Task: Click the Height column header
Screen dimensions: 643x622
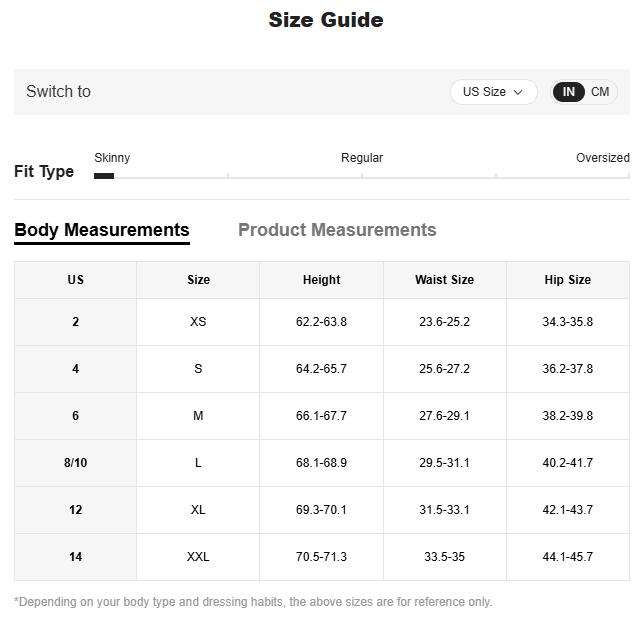Action: 321,280
